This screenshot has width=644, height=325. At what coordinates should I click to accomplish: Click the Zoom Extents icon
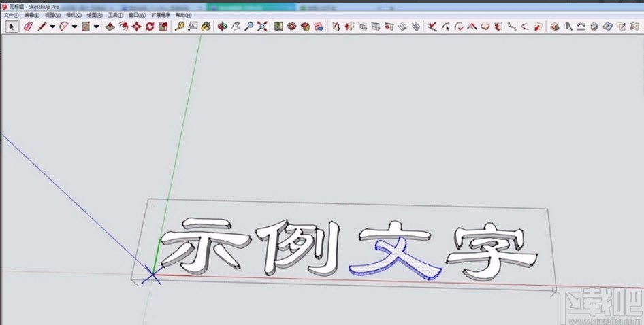(x=262, y=27)
